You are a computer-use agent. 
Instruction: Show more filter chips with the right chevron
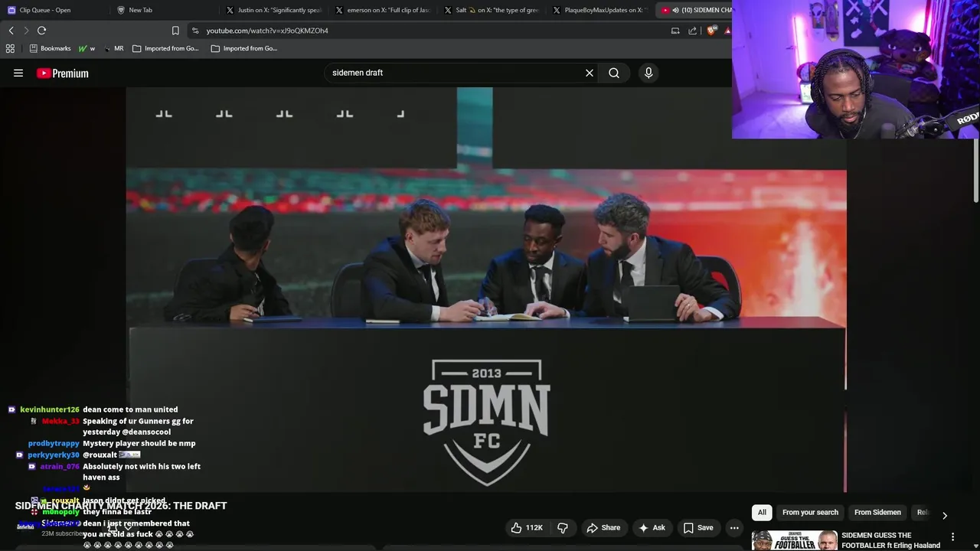(x=944, y=515)
